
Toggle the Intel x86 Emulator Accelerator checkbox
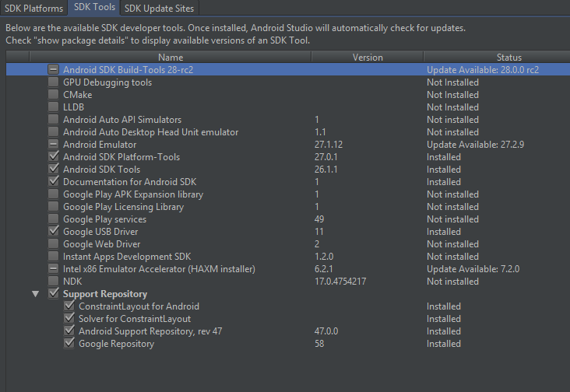point(53,269)
